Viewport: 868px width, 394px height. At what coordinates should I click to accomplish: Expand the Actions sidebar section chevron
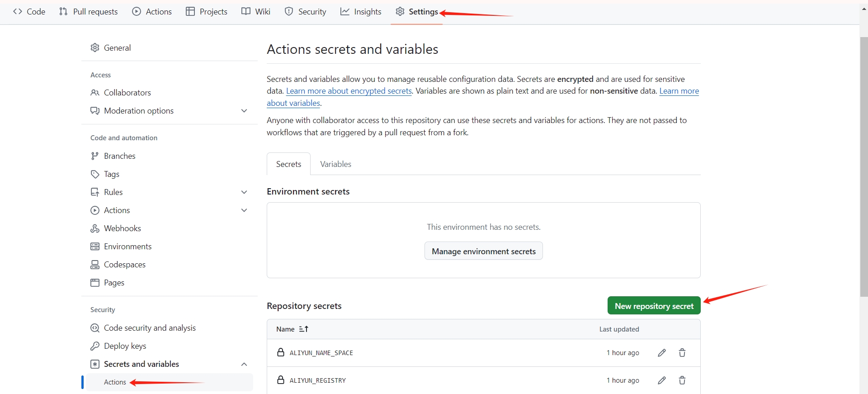point(244,210)
